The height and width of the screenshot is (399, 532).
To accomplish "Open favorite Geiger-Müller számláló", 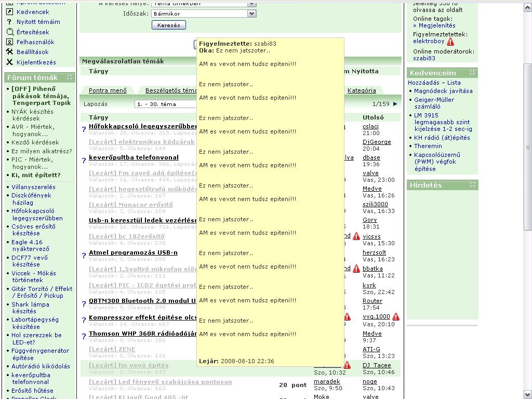I will pos(434,103).
